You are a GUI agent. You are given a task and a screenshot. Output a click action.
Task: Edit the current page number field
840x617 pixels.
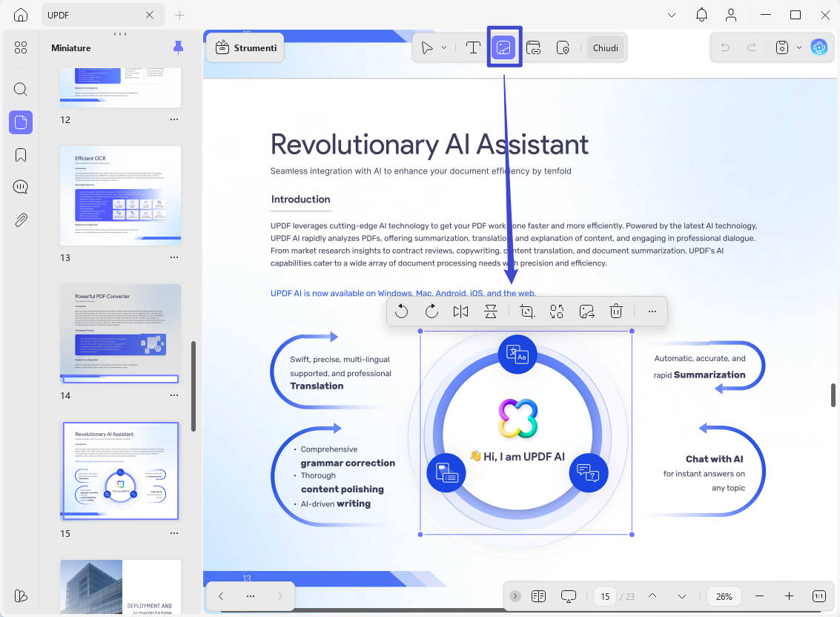click(605, 596)
